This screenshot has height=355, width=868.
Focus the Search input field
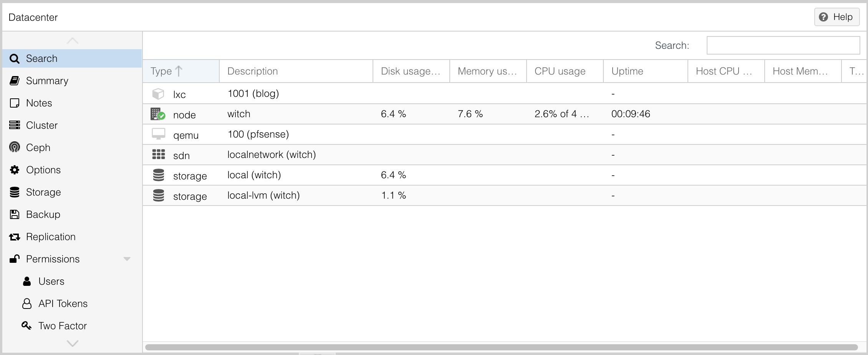pyautogui.click(x=783, y=45)
